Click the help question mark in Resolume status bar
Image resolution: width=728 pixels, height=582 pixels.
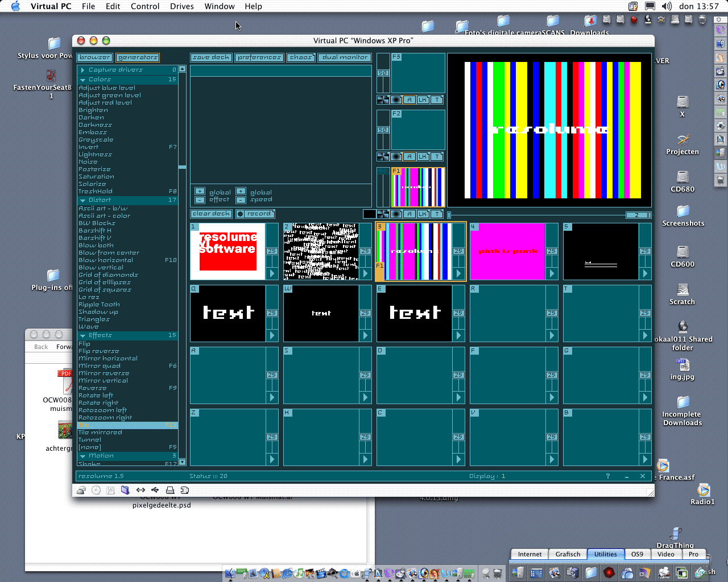coord(607,476)
